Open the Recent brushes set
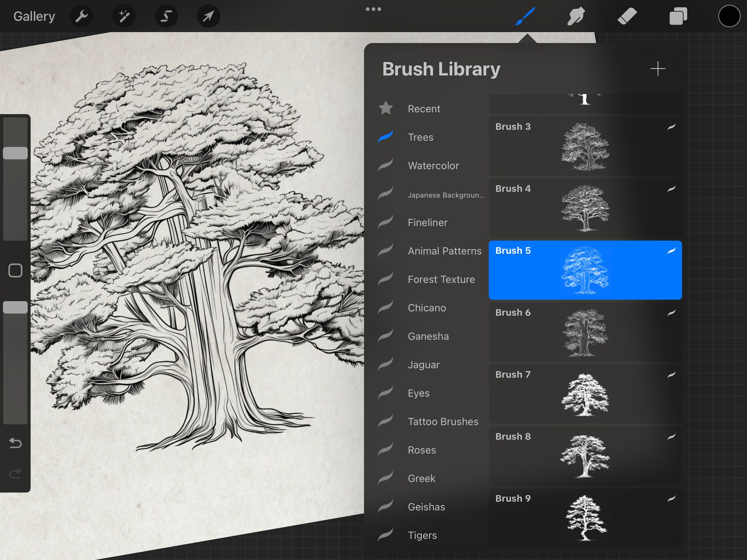Viewport: 747px width, 560px height. pos(431,109)
